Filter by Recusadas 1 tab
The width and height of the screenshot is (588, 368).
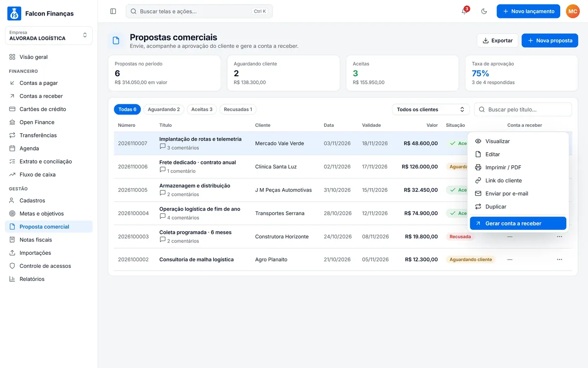pyautogui.click(x=238, y=110)
